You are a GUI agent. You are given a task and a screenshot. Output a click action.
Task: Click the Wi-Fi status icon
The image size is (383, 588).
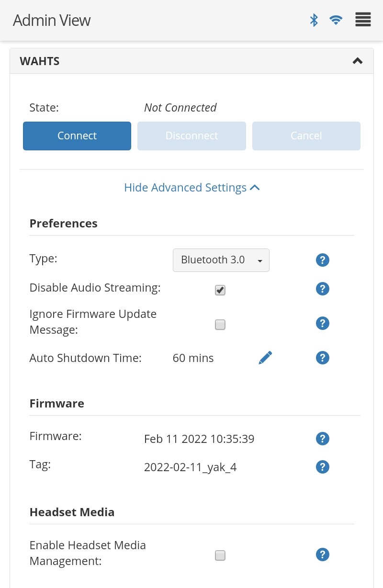pyautogui.click(x=336, y=20)
